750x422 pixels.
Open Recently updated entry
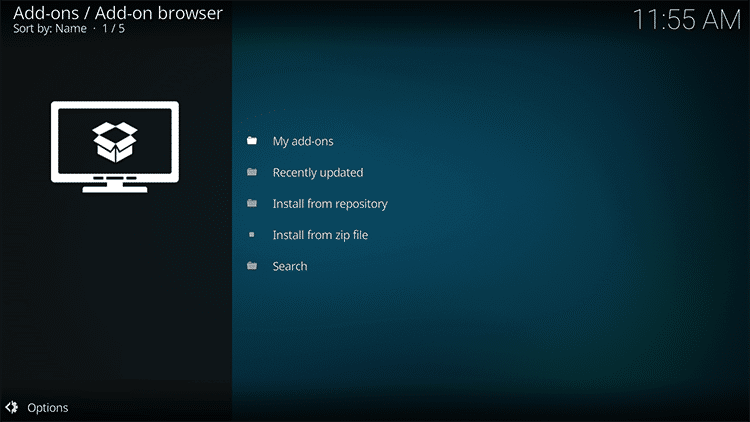click(x=318, y=172)
